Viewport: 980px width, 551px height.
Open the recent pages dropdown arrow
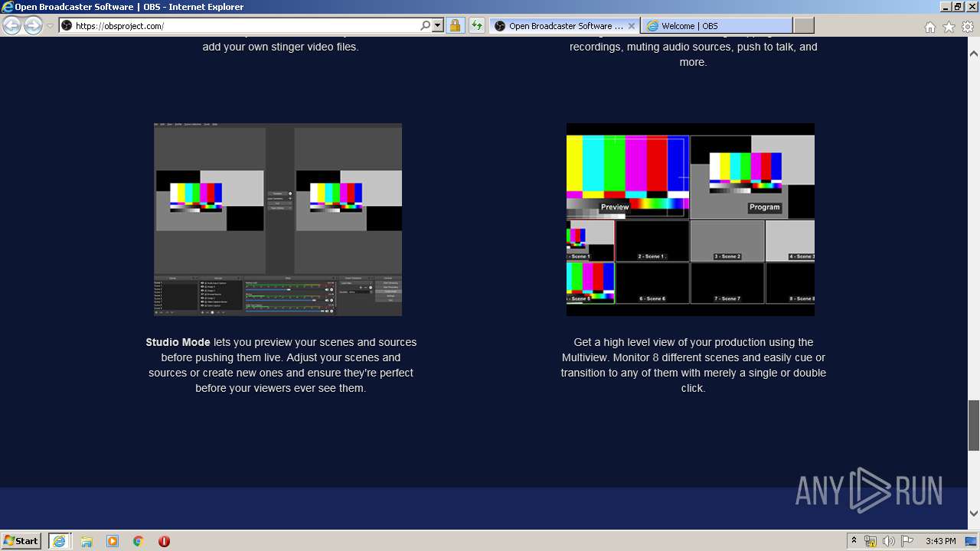pos(50,26)
